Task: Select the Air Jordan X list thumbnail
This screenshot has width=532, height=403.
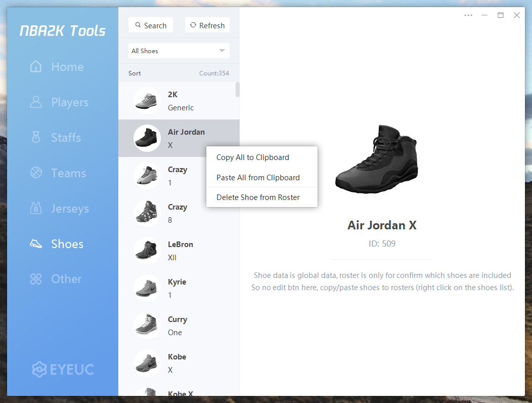Action: (147, 138)
